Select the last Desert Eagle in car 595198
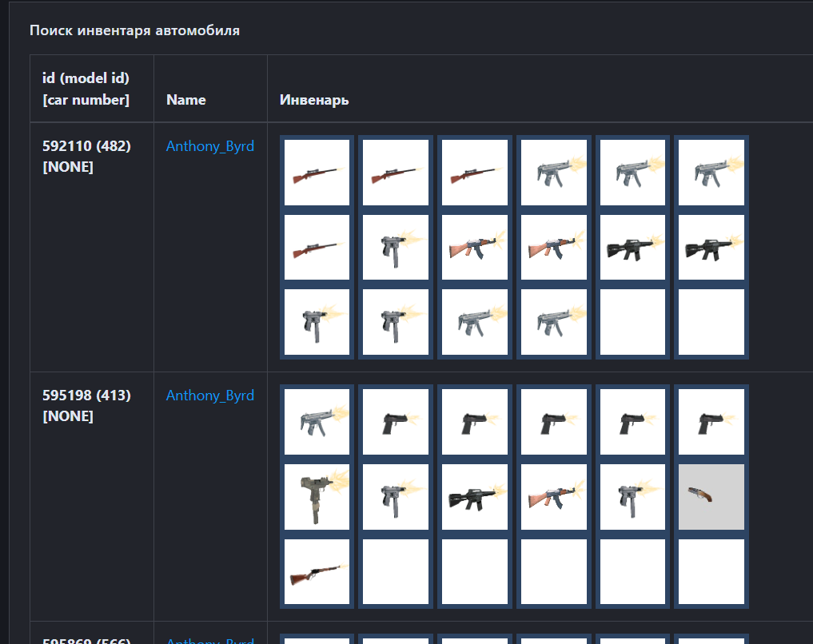 [711, 421]
